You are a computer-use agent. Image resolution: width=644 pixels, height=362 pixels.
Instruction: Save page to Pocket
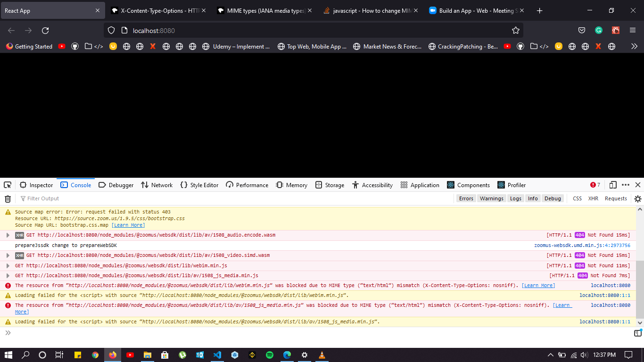coord(582,30)
